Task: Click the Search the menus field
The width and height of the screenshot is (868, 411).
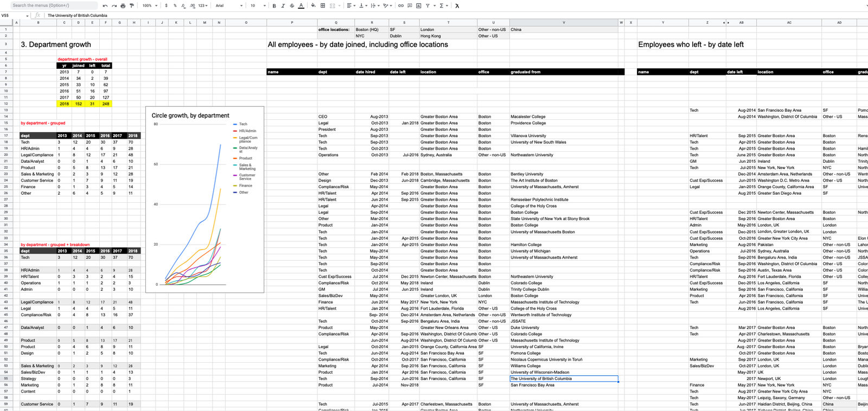Action: tap(53, 5)
